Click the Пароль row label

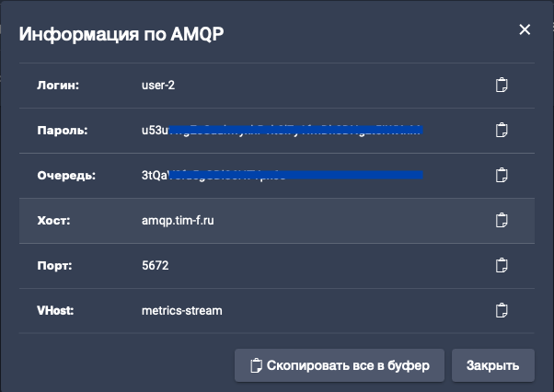tap(63, 131)
